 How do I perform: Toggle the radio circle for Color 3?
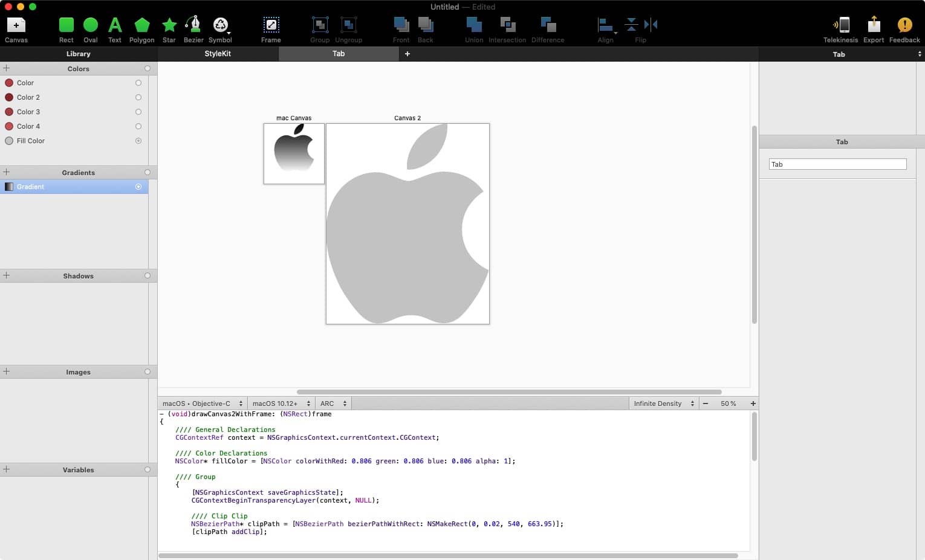point(138,112)
